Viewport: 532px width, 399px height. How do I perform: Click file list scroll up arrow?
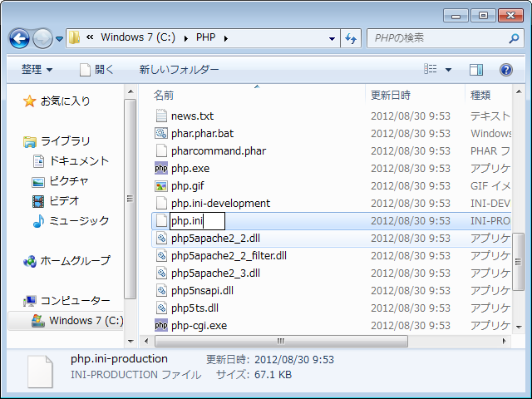click(519, 91)
